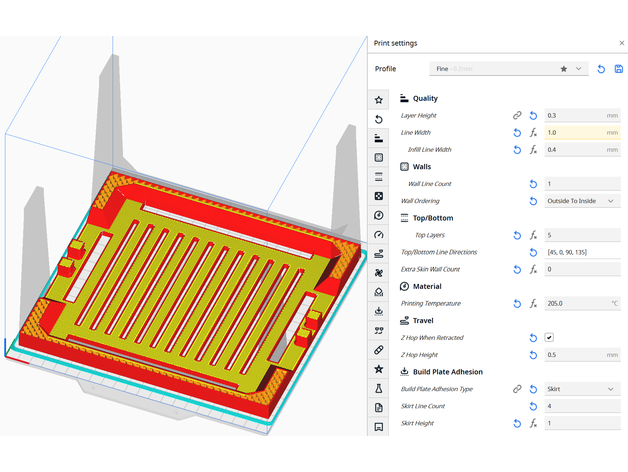
Task: Open the Experimental flask category in sidebar
Action: point(379,388)
